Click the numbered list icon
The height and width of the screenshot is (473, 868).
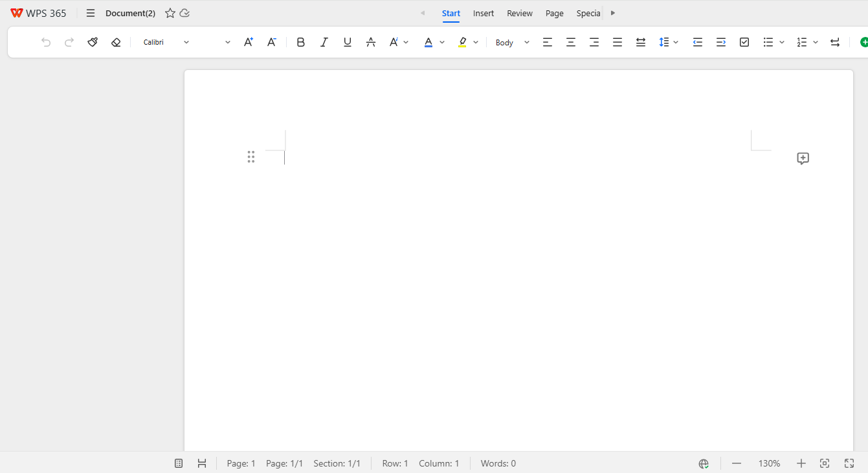(x=802, y=42)
